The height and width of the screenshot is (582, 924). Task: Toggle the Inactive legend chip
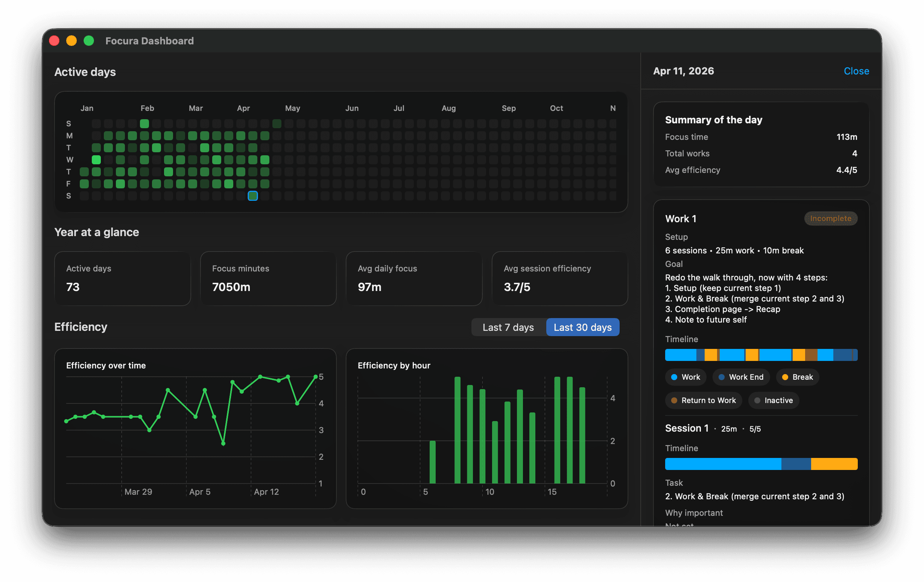[774, 400]
